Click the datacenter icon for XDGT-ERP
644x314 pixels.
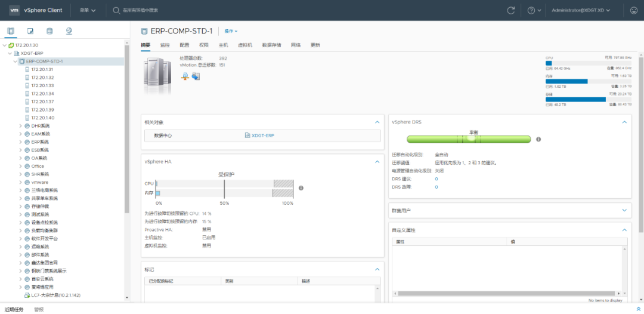(17, 54)
